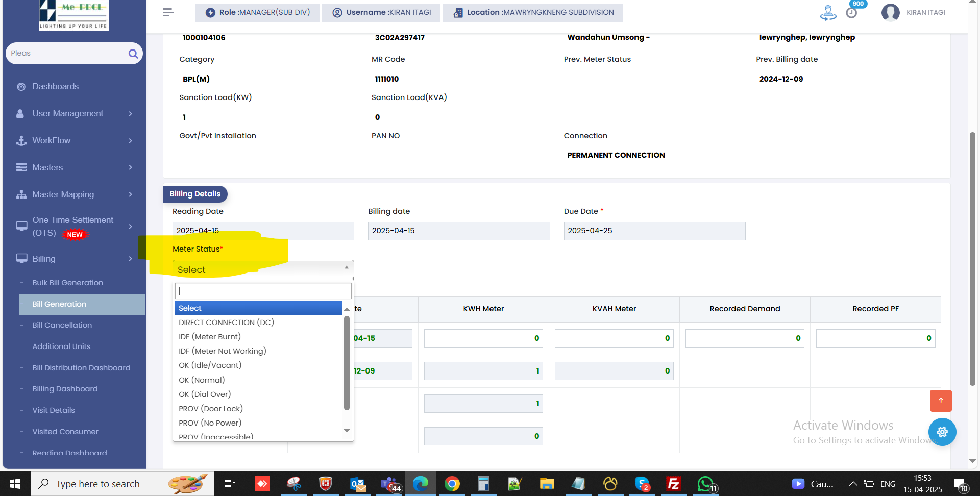Image resolution: width=980 pixels, height=496 pixels.
Task: Click the orange scroll-to-top arrow button
Action: click(x=940, y=401)
